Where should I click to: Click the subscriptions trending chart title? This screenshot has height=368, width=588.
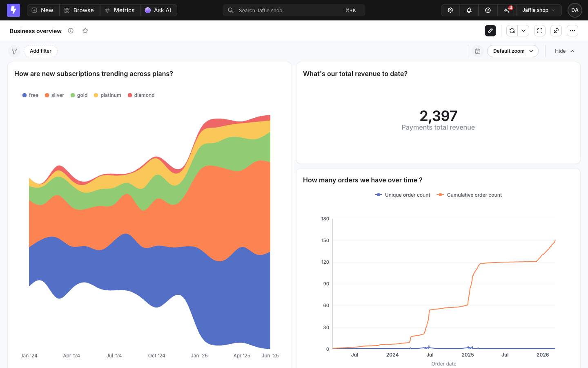pyautogui.click(x=94, y=74)
